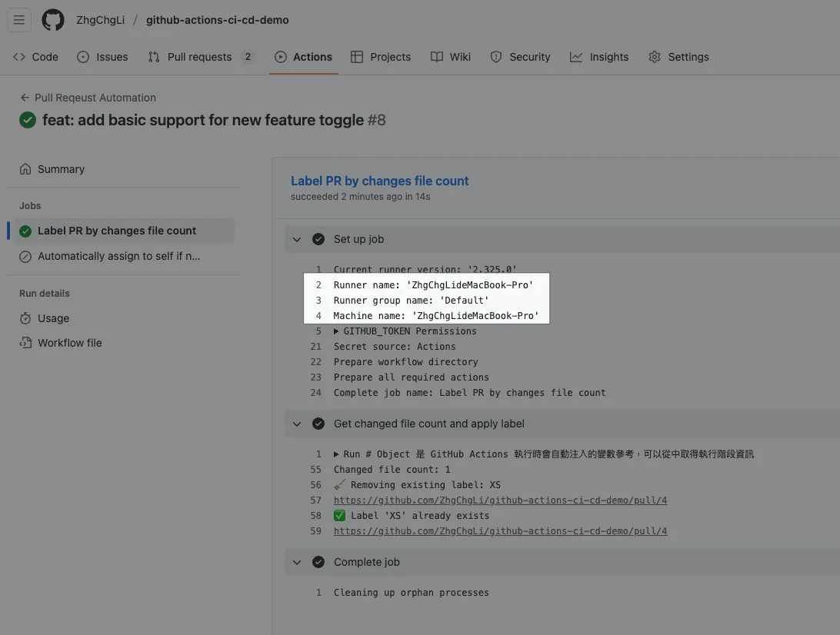Screen dimensions: 840x635
Task: Click the Settings gear icon
Action: click(655, 57)
